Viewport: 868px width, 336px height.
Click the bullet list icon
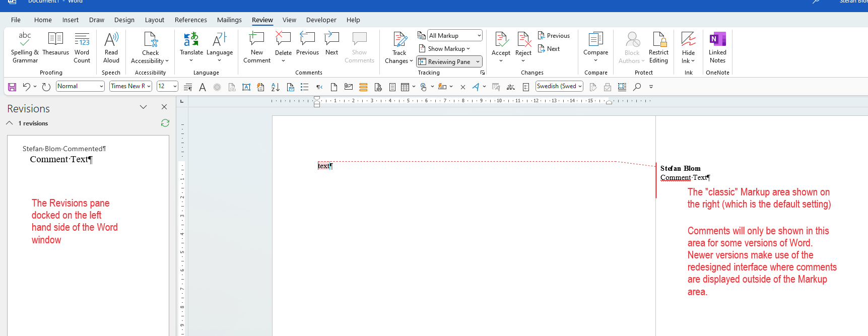[304, 87]
